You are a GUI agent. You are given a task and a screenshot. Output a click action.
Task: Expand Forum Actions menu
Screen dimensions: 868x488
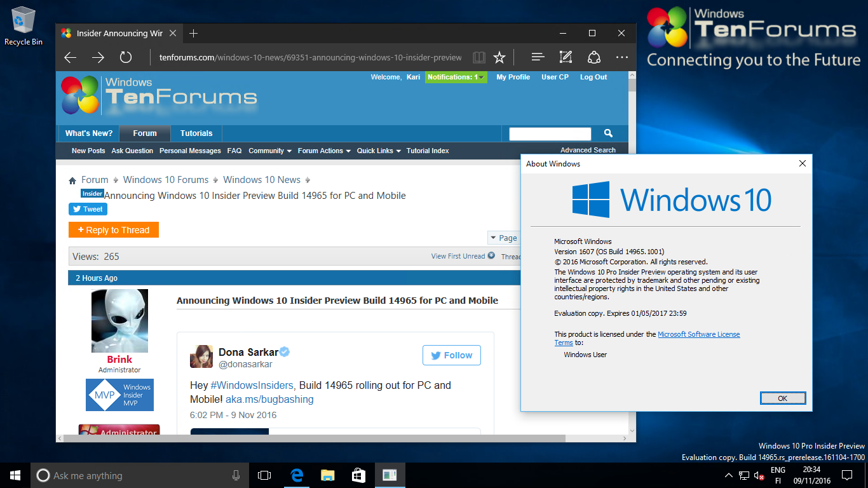[x=324, y=151]
